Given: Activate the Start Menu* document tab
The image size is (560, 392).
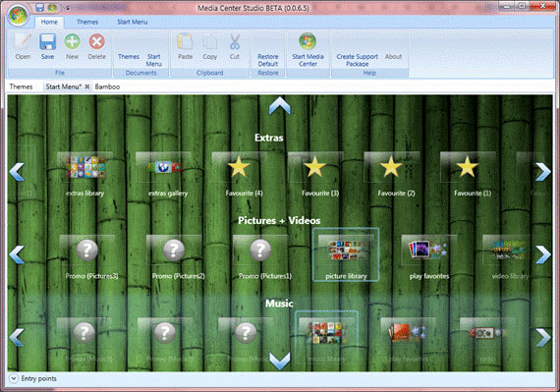Looking at the screenshot, I should (x=64, y=86).
